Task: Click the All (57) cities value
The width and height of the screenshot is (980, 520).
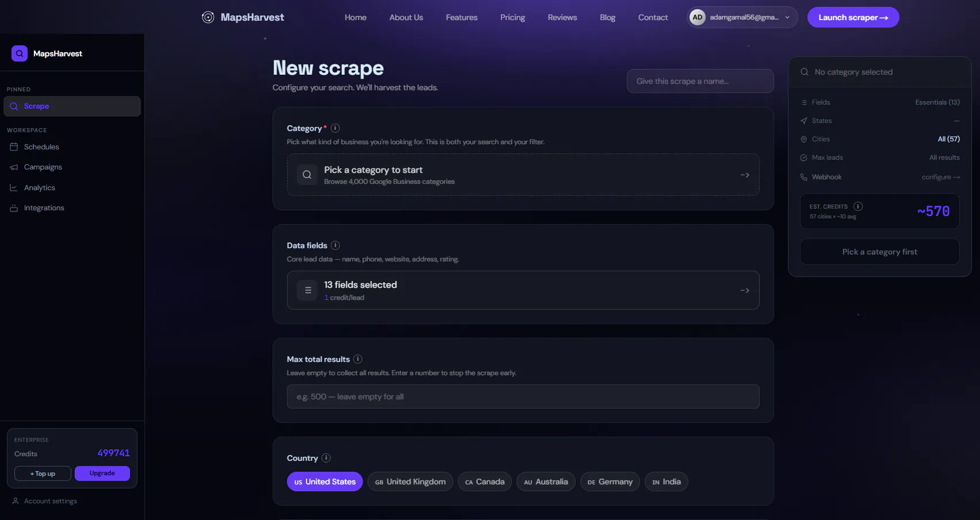Action: 949,139
